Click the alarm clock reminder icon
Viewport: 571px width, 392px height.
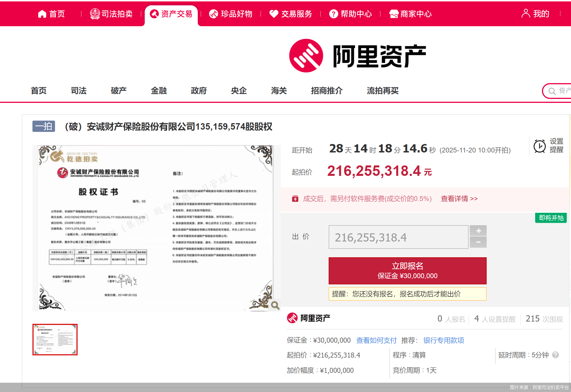[x=539, y=146]
